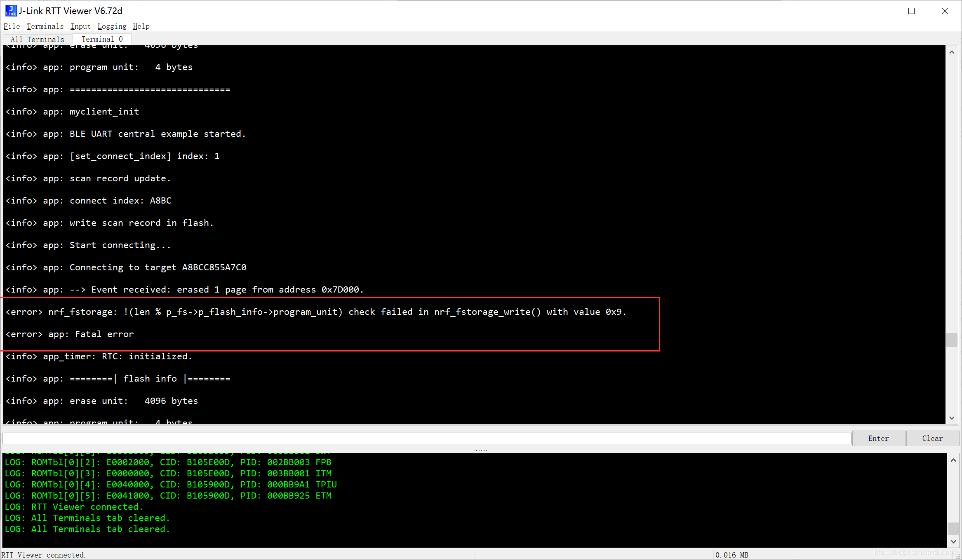
Task: Minimize the RTT Viewer window
Action: point(878,11)
